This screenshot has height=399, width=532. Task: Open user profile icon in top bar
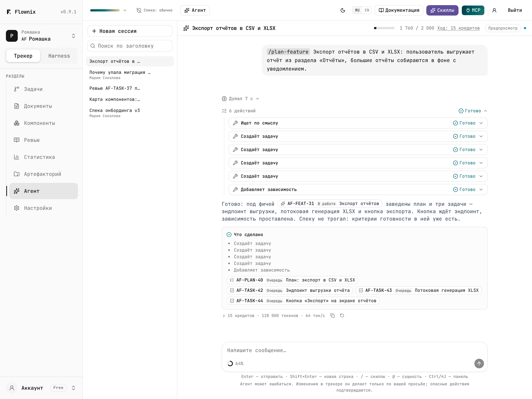point(494,10)
